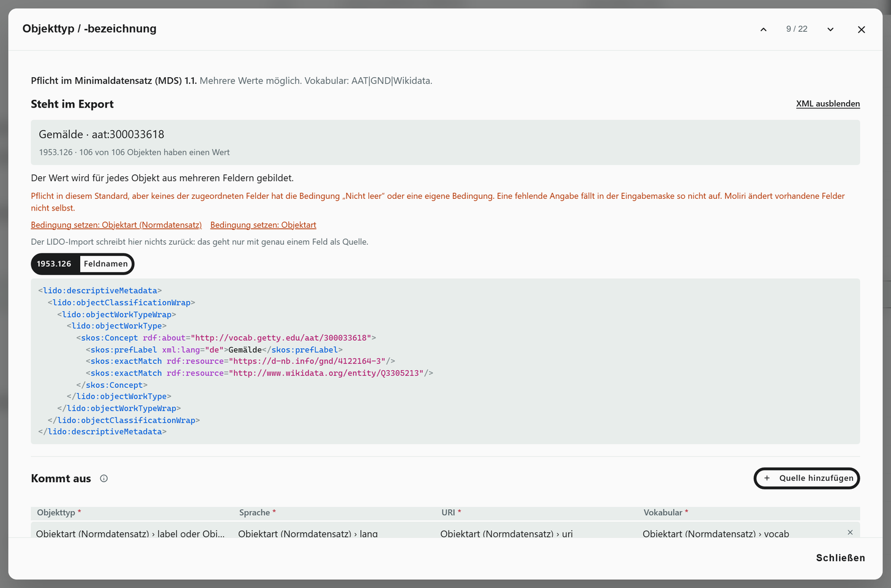This screenshot has width=891, height=588.
Task: Click the Schließen button
Action: pos(840,558)
